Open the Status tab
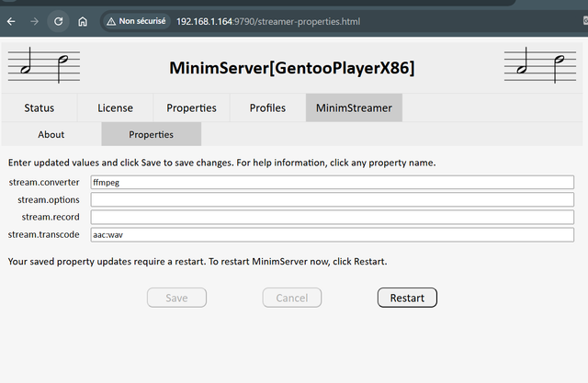Image resolution: width=588 pixels, height=383 pixels. click(39, 107)
